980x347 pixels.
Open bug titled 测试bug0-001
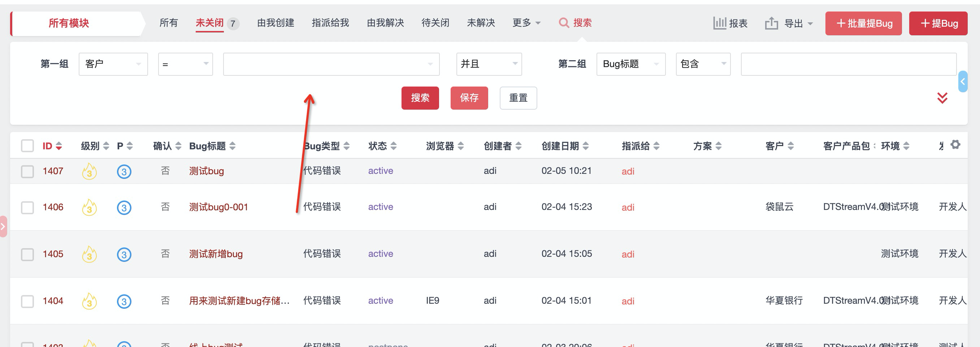218,207
